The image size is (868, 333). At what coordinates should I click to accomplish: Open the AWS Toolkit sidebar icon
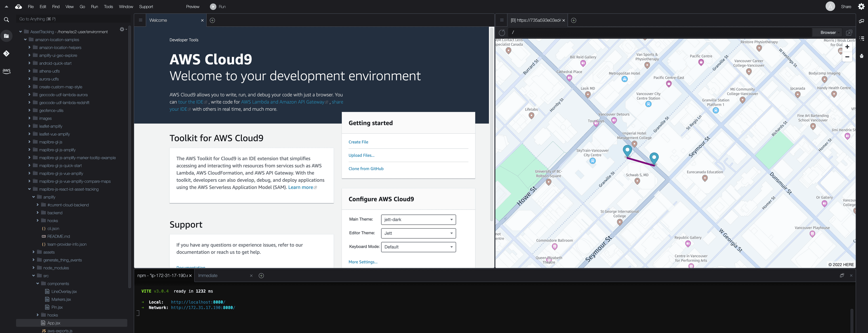6,71
